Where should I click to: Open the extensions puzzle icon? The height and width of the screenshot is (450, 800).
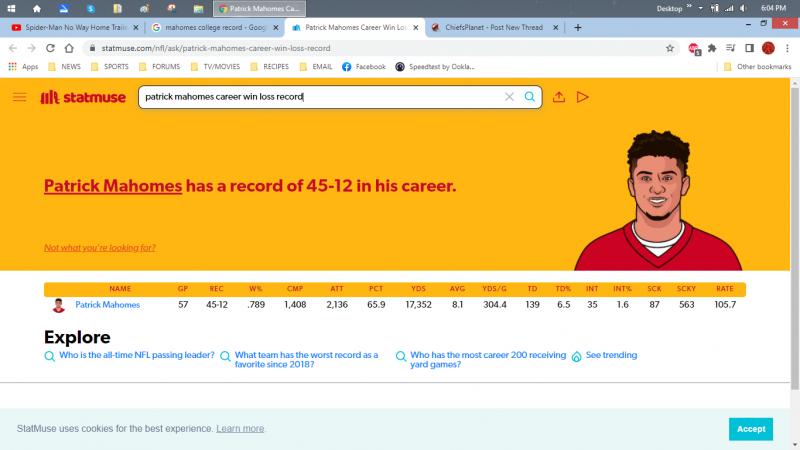tap(712, 48)
